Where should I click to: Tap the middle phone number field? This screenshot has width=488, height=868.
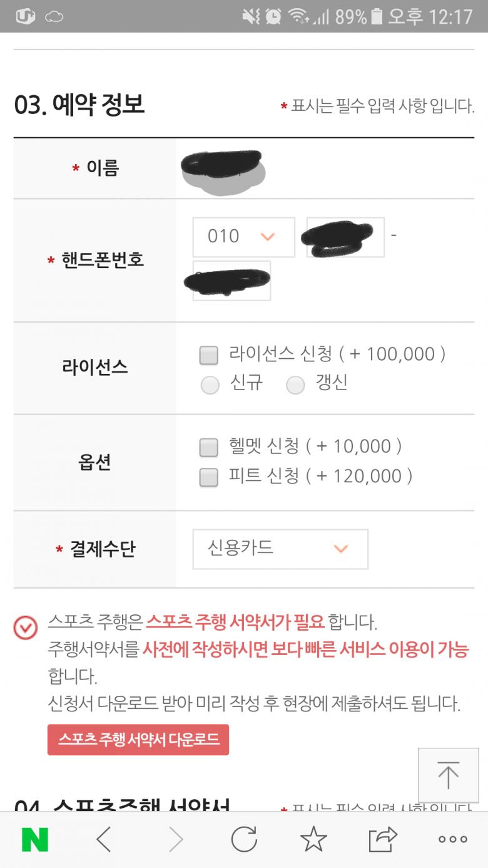[x=345, y=237]
